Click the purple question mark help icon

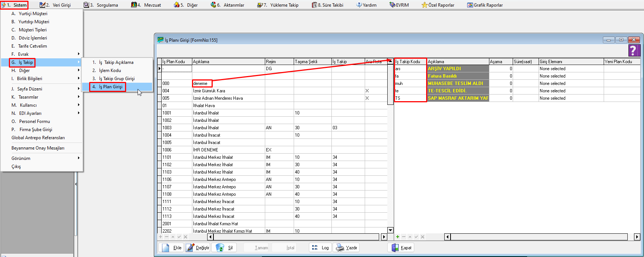click(x=634, y=51)
